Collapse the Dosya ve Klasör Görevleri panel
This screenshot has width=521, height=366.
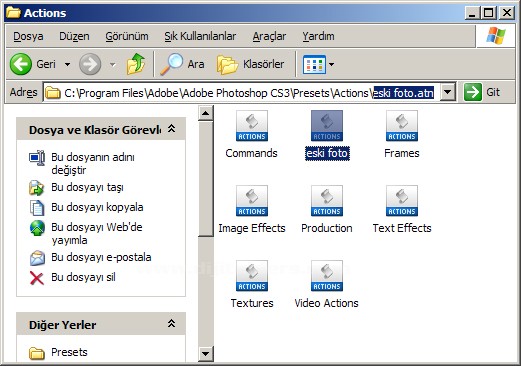[x=171, y=129]
